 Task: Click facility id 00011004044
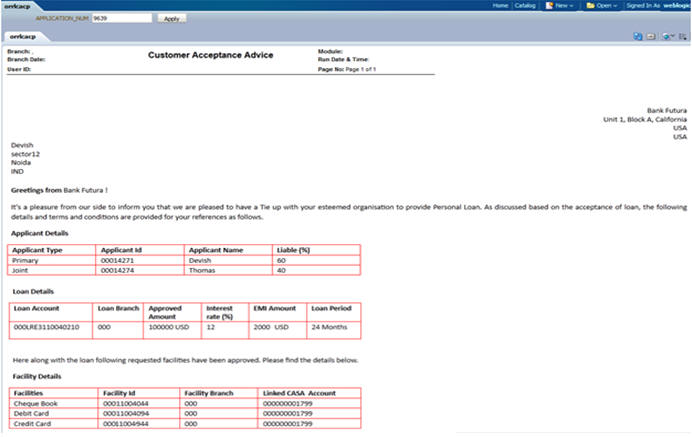[126, 403]
